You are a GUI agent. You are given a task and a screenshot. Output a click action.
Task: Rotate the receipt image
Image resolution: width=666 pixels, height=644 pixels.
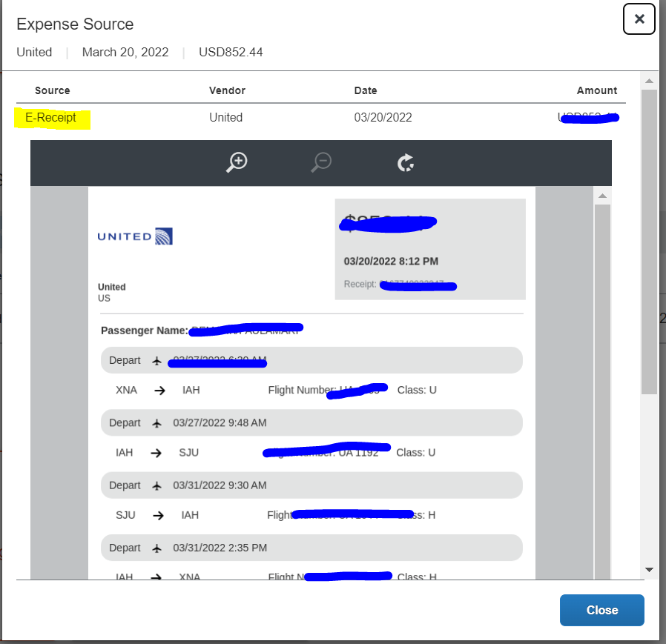click(406, 162)
